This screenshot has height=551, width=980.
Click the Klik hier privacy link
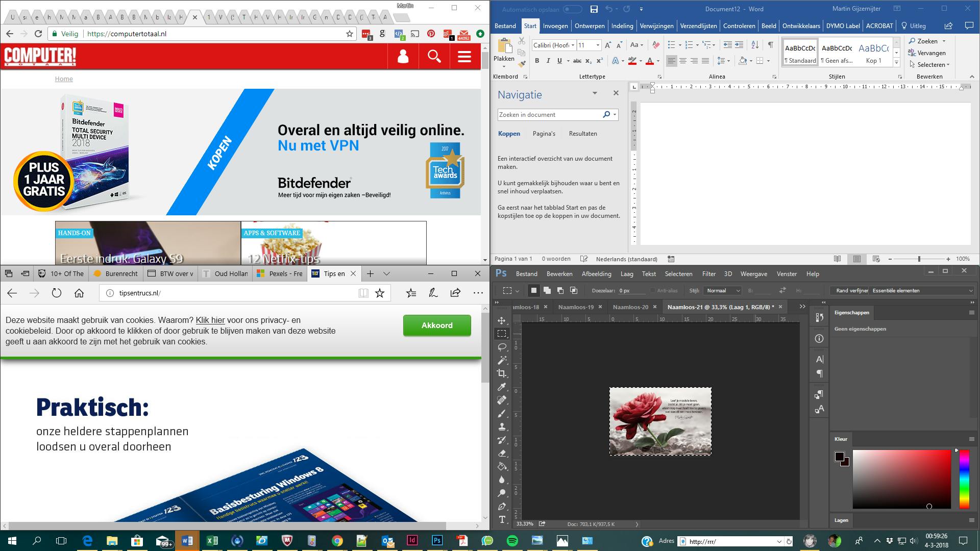210,320
